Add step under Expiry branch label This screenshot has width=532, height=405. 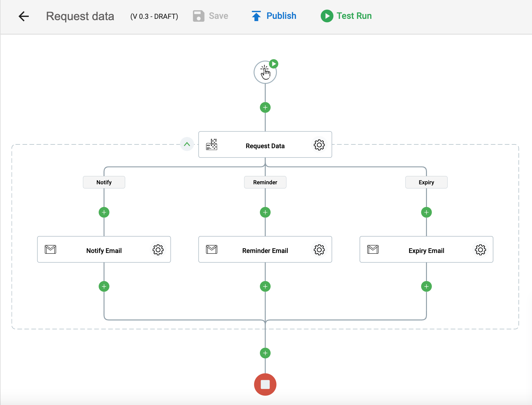point(426,212)
